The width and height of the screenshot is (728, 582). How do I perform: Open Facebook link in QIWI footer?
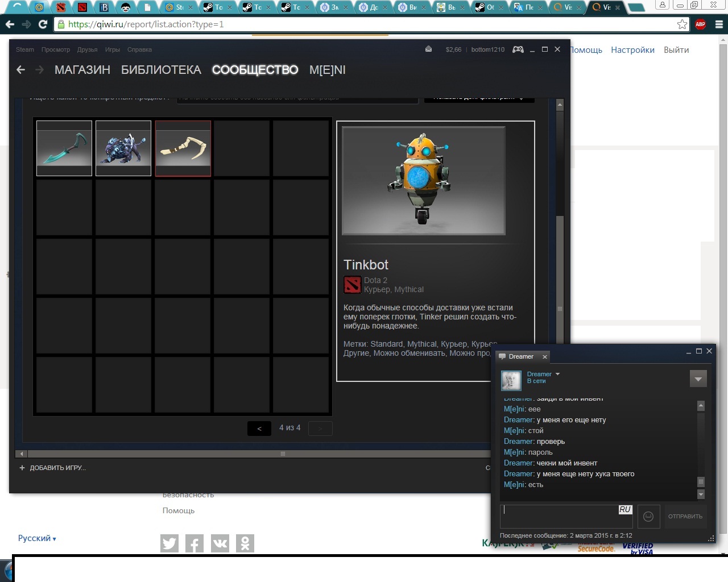pos(194,543)
